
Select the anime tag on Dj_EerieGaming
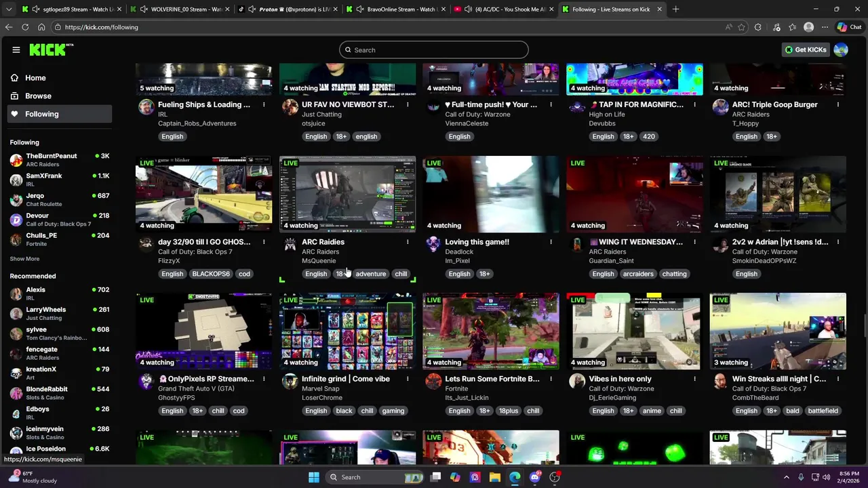652,411
